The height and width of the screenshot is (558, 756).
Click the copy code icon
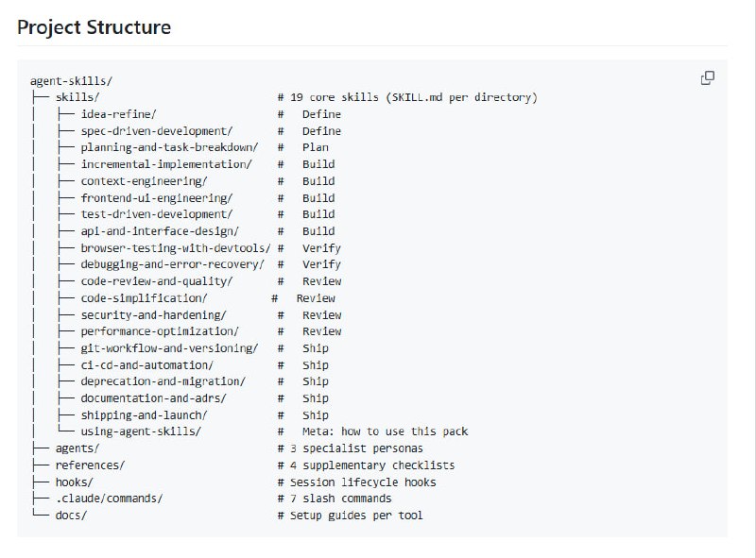(x=707, y=78)
